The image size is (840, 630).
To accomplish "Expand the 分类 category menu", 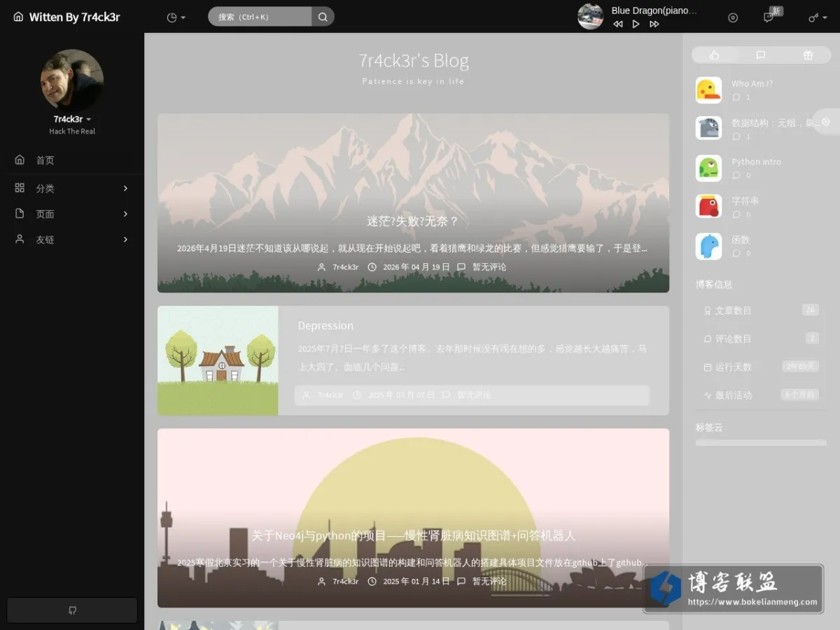I will point(72,188).
